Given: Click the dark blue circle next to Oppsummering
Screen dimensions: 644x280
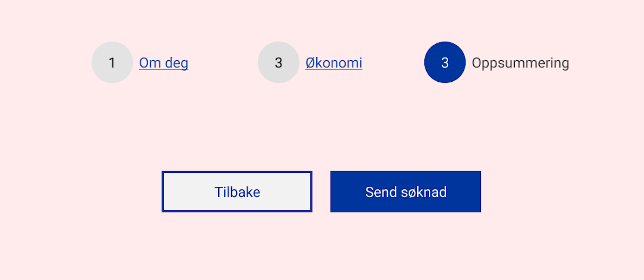Looking at the screenshot, I should click(x=445, y=63).
